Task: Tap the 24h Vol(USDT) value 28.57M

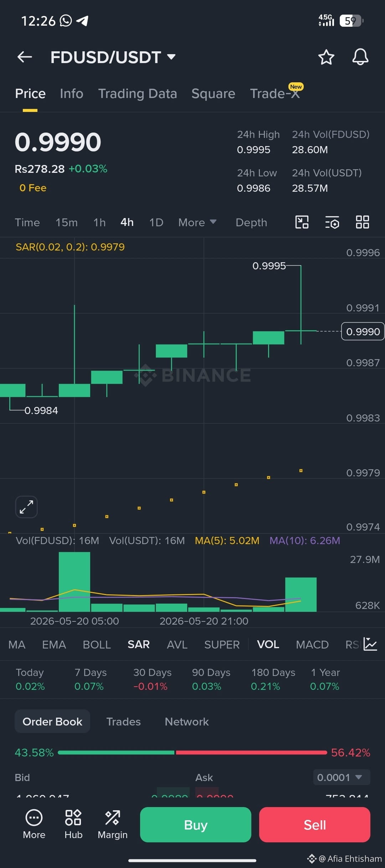Action: click(310, 188)
